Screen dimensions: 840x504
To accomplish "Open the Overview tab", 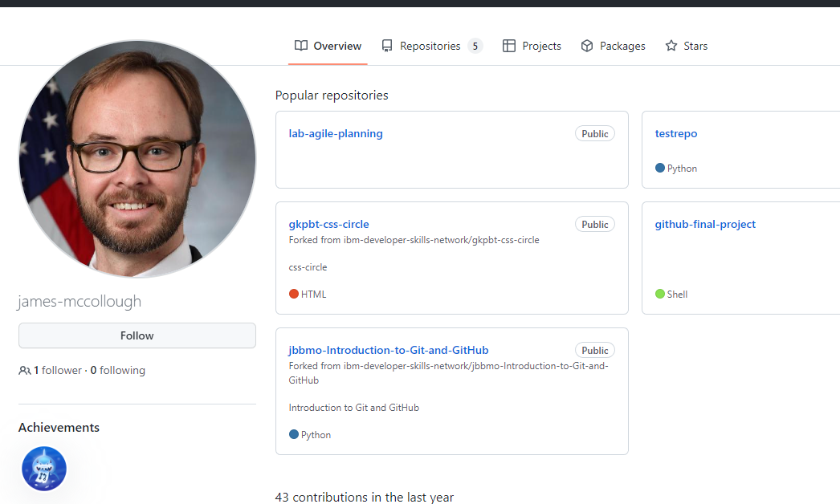I will coord(328,46).
